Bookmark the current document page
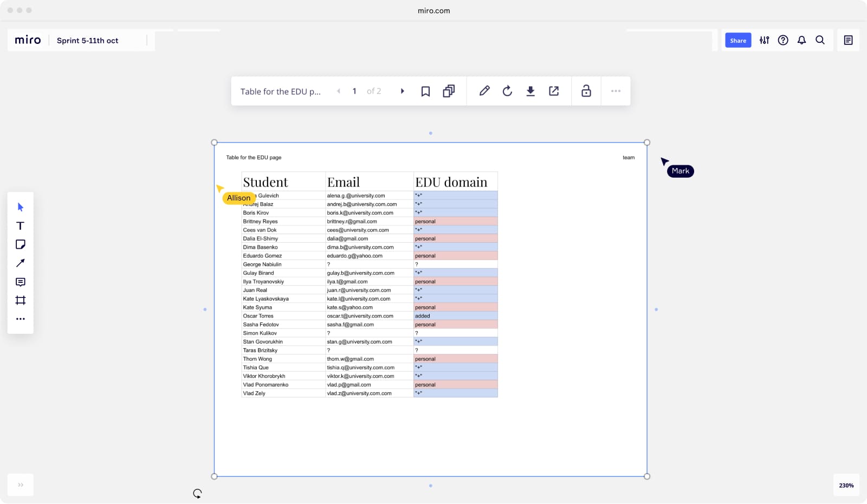Screen dimensions: 867x504 pos(425,91)
